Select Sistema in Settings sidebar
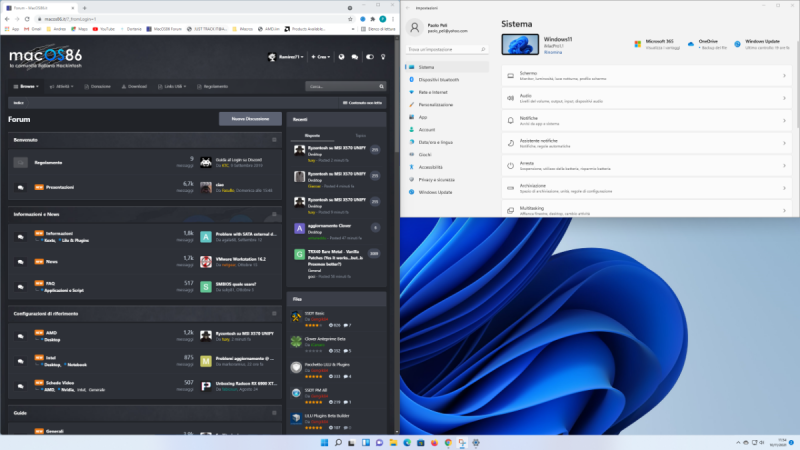Image resolution: width=800 pixels, height=450 pixels. click(x=446, y=67)
